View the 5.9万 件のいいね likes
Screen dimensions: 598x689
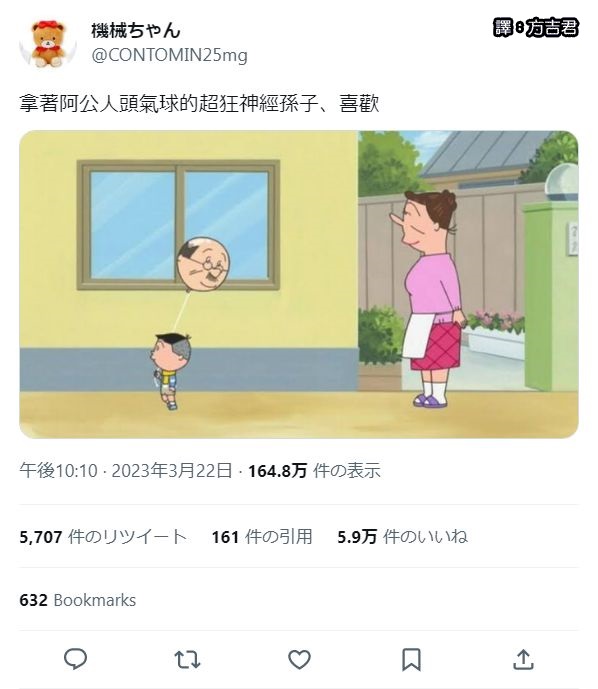(402, 537)
